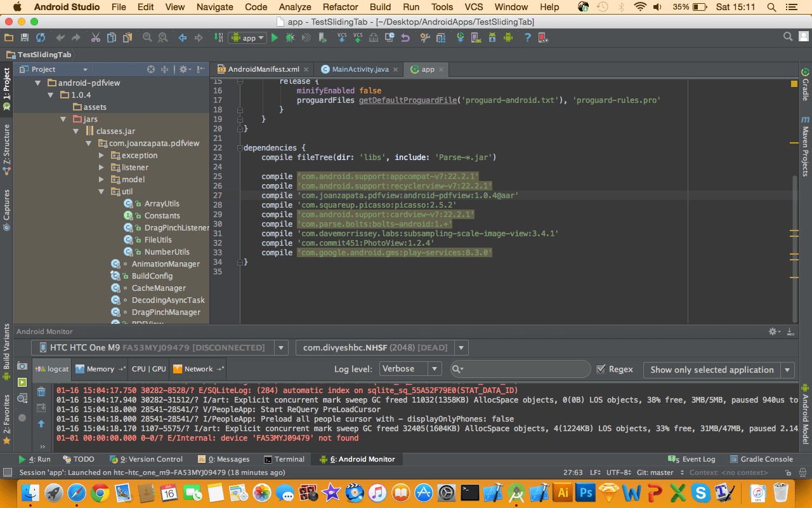The height and width of the screenshot is (508, 812).
Task: Click the Cut scissors icon
Action: pos(95,38)
